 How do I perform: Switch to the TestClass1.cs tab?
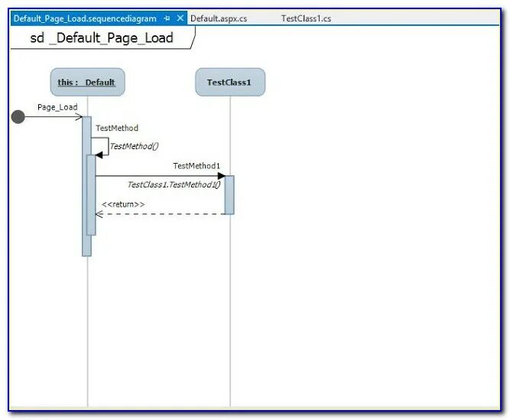(306, 18)
